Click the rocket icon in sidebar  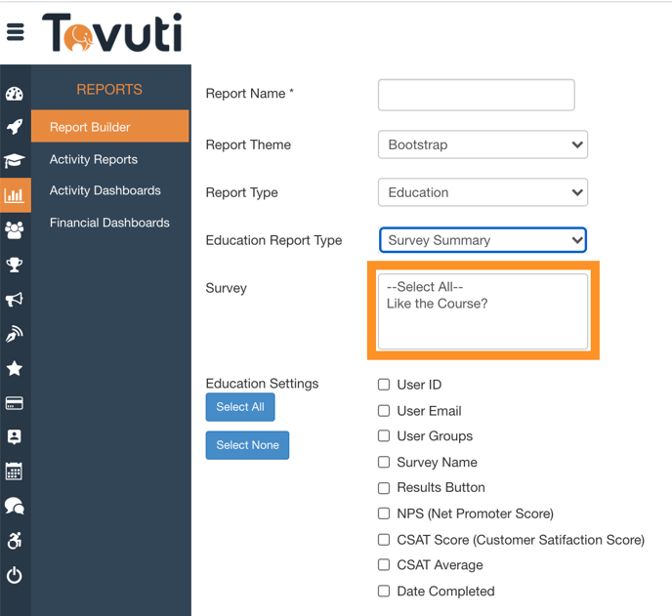tap(15, 127)
